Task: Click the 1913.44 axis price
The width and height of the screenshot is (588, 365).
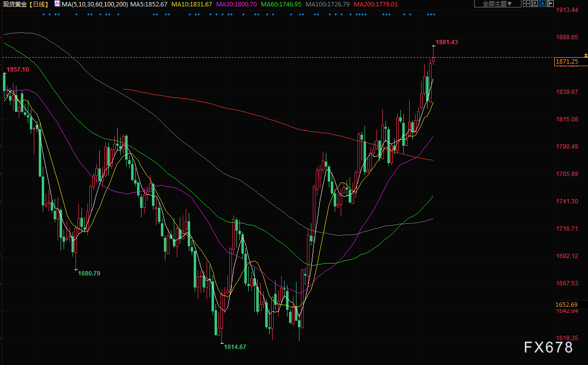Action: tap(567, 10)
